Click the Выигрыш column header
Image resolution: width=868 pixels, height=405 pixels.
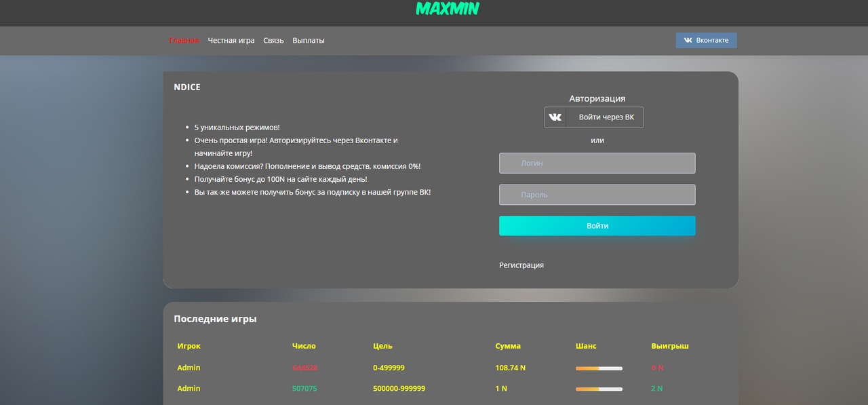(x=670, y=346)
